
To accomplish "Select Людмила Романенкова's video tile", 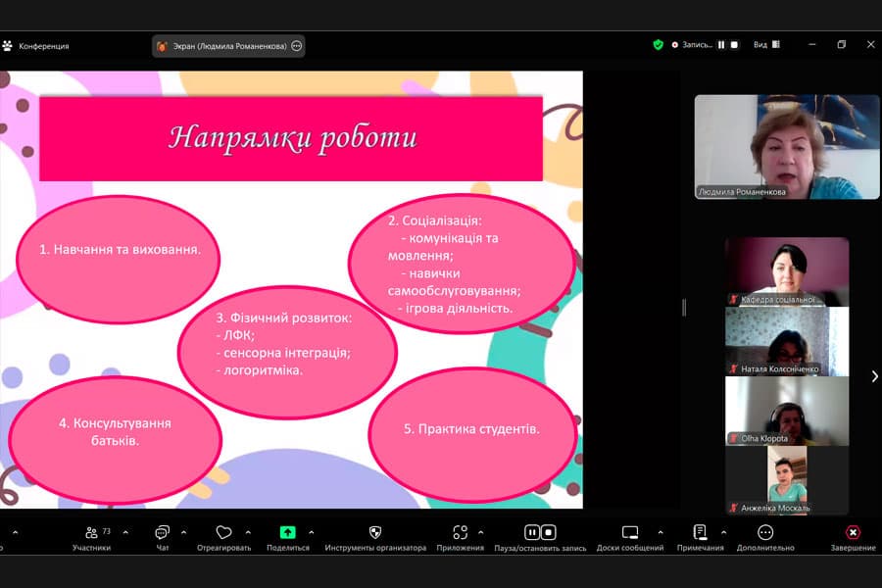I will tap(786, 147).
